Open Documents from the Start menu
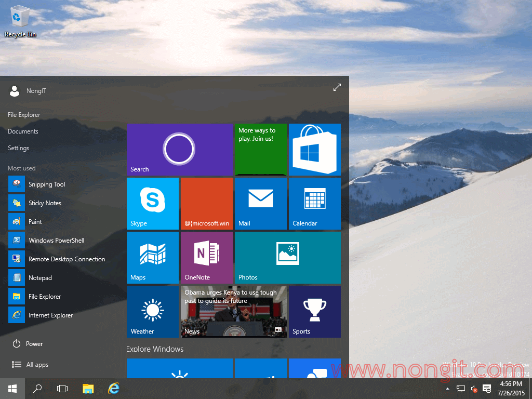The width and height of the screenshot is (532, 399). 23,131
